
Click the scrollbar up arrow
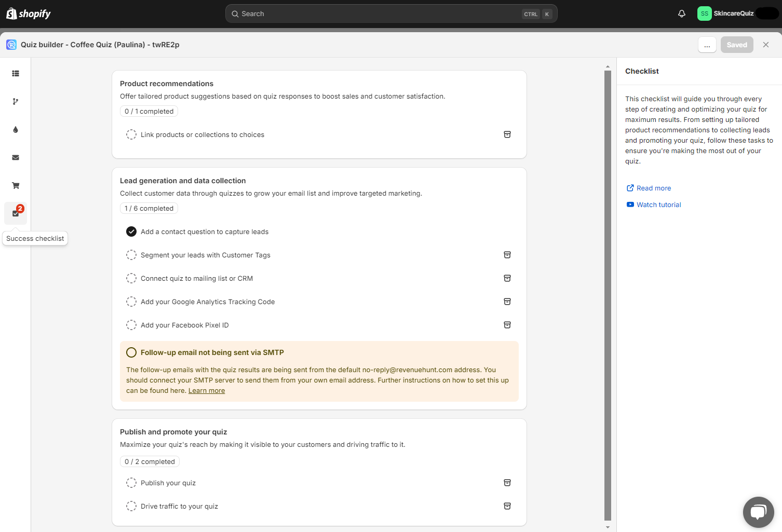tap(608, 67)
